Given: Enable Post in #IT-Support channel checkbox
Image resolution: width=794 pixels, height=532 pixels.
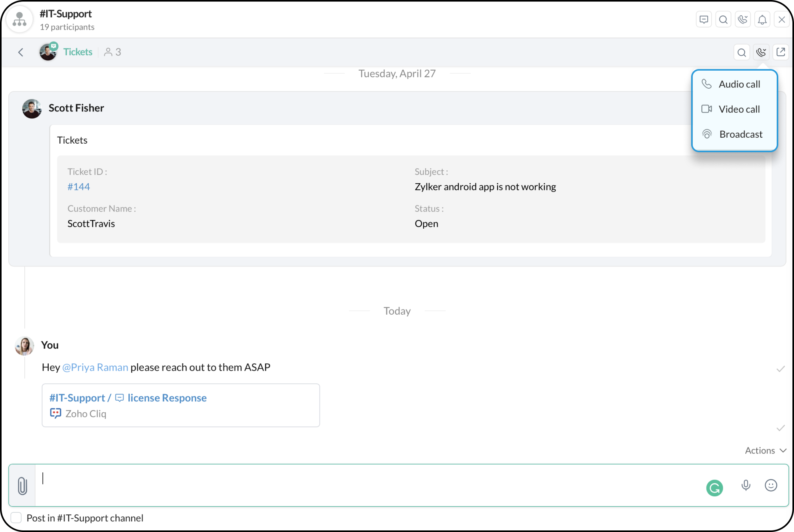Looking at the screenshot, I should tap(16, 518).
